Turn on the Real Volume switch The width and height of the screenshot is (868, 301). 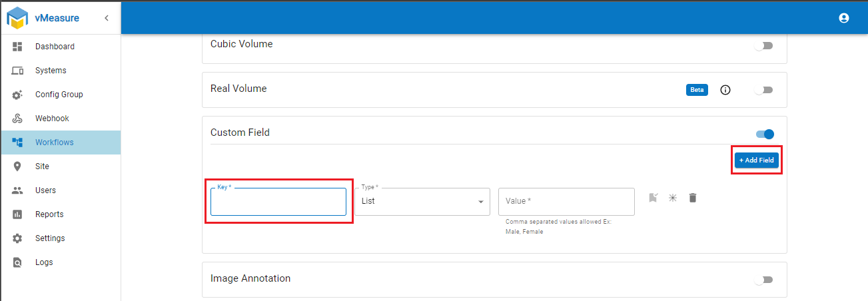[763, 90]
